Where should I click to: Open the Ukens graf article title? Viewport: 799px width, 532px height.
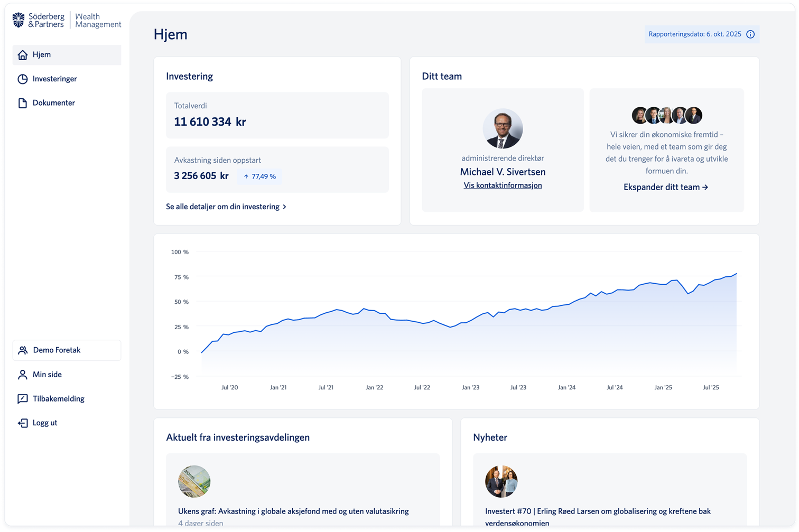coord(293,511)
